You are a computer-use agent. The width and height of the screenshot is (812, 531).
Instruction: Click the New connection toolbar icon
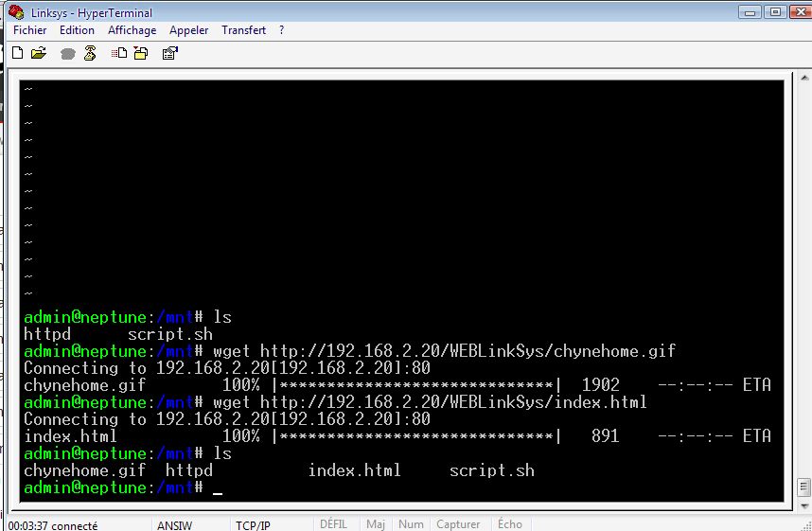coord(17,53)
